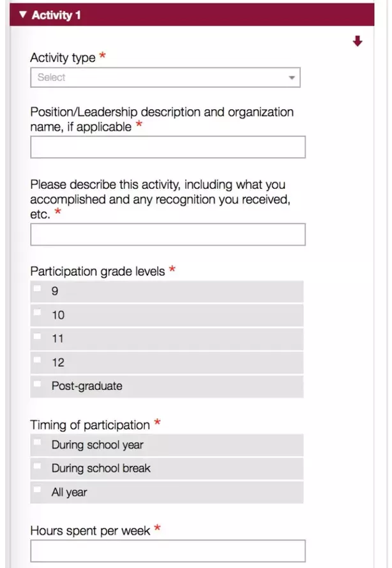Click the Hours spent per week field
392x568 pixels.
(x=167, y=551)
